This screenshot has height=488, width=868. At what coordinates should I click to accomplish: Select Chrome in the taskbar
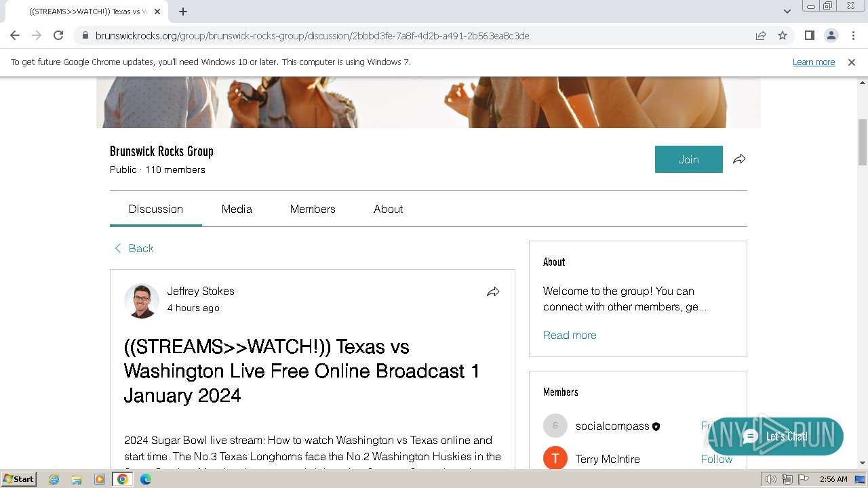click(x=123, y=479)
